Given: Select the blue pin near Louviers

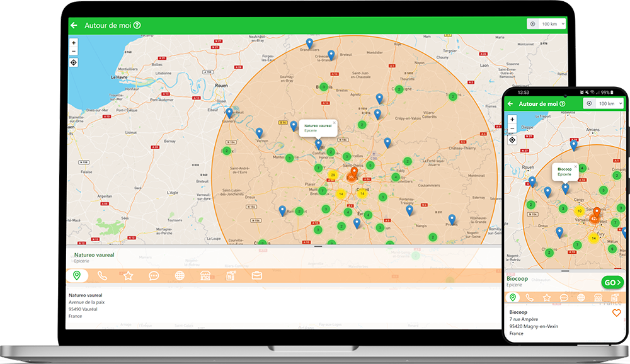Looking at the screenshot, I should coord(229,113).
